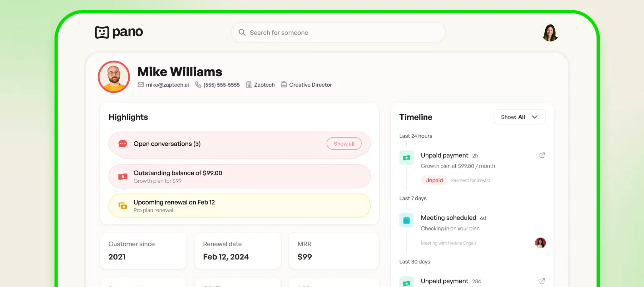This screenshot has height=287, width=644.
Task: Click the red chat bubble conversations icon
Action: coord(123,144)
